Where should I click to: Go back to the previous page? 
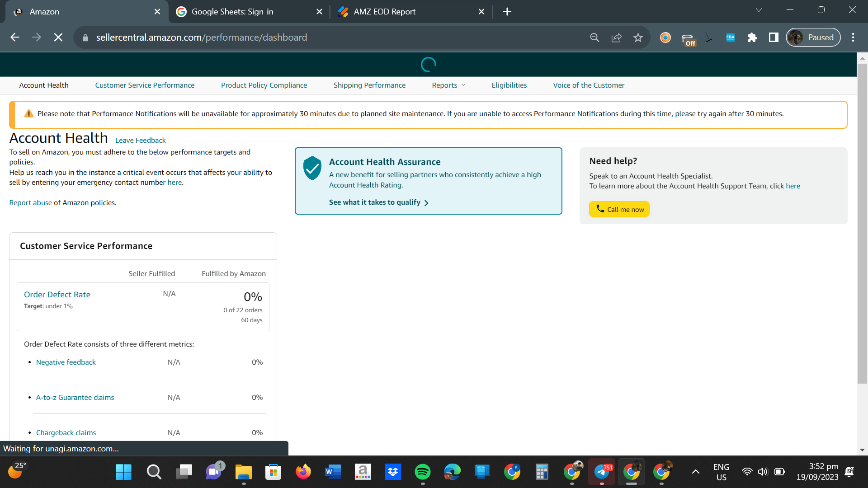(15, 38)
